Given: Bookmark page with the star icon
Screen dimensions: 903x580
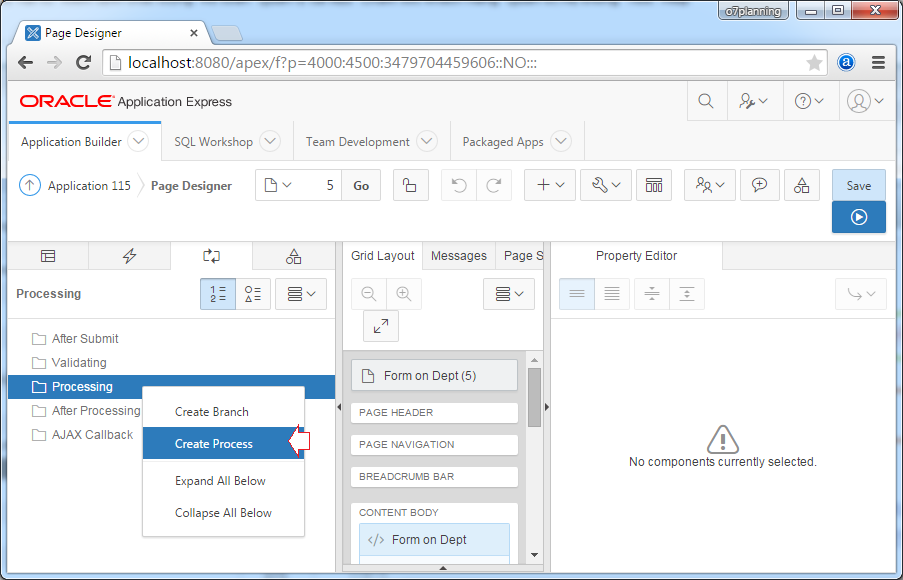Looking at the screenshot, I should point(814,63).
